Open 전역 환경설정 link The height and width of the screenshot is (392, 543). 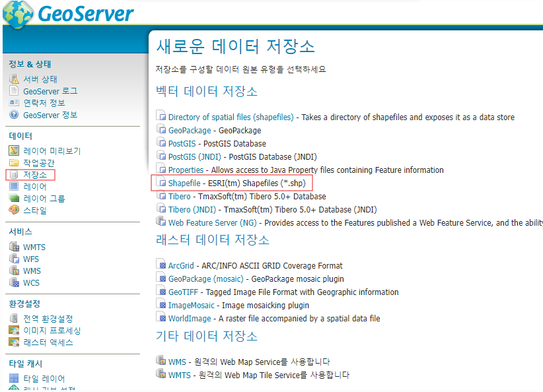coord(48,318)
